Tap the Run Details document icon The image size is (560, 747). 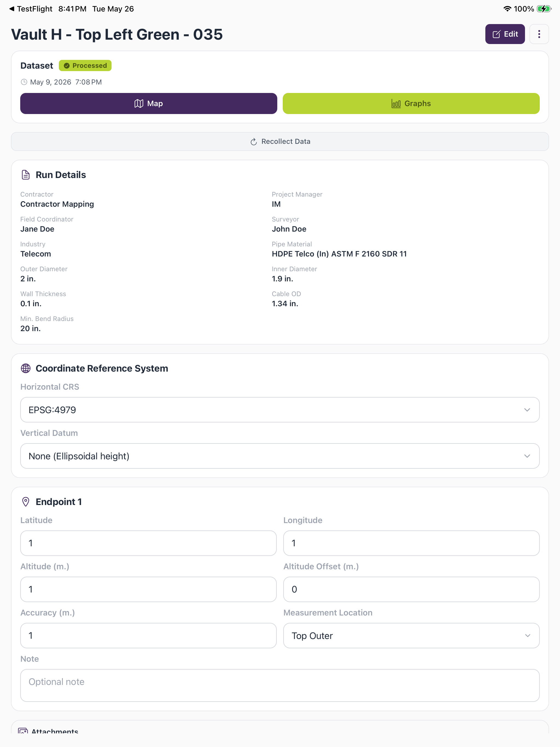(x=26, y=175)
